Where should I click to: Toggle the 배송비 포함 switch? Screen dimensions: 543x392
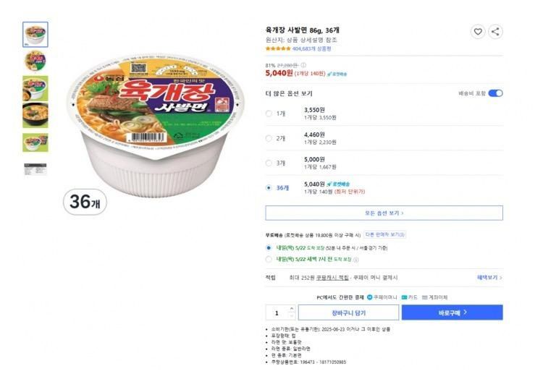pyautogui.click(x=495, y=93)
